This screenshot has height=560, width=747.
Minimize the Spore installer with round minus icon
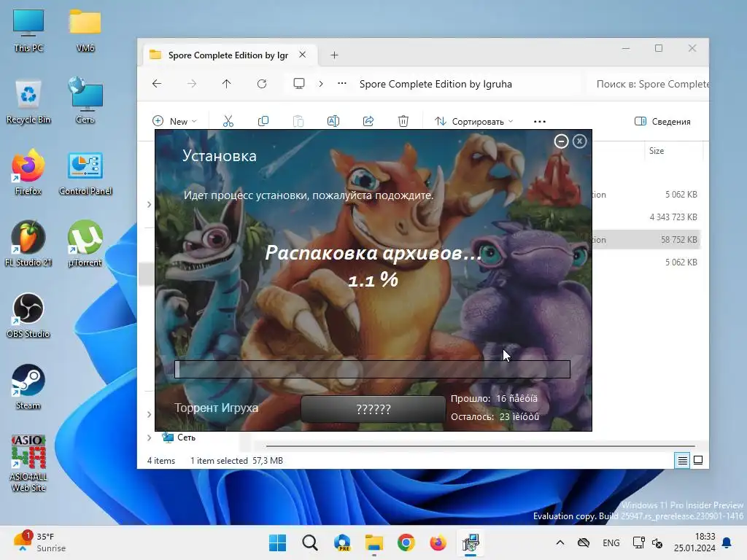click(x=561, y=141)
